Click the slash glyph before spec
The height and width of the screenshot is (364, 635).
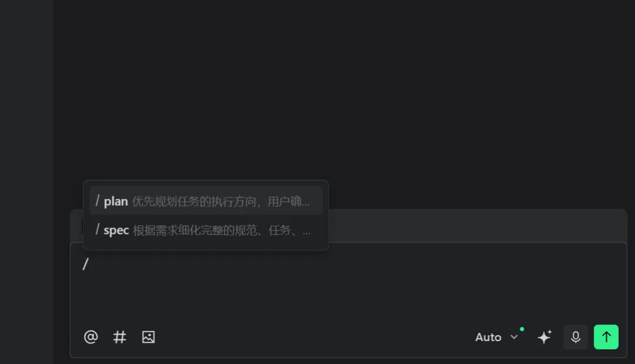(x=97, y=229)
